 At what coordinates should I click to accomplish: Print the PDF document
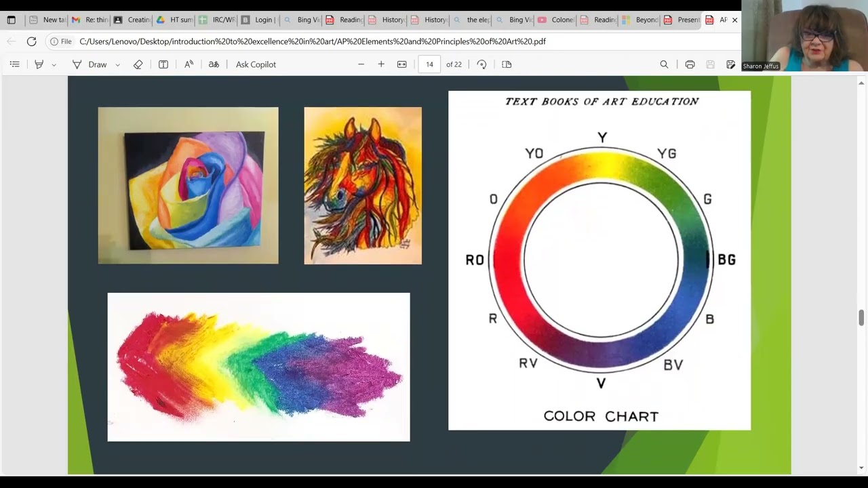pyautogui.click(x=690, y=64)
